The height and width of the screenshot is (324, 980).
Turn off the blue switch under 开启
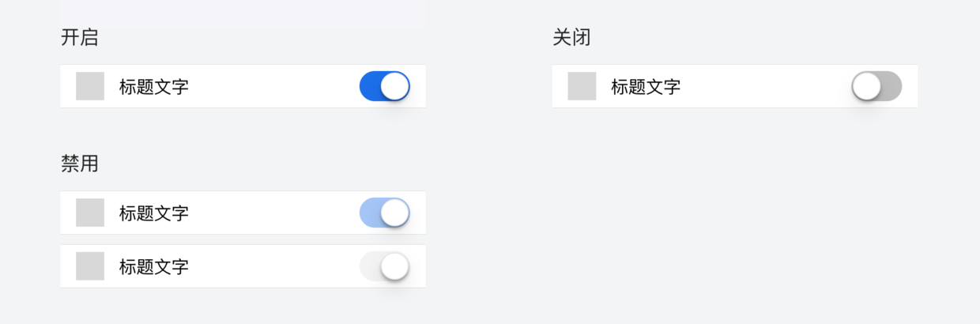pyautogui.click(x=385, y=86)
